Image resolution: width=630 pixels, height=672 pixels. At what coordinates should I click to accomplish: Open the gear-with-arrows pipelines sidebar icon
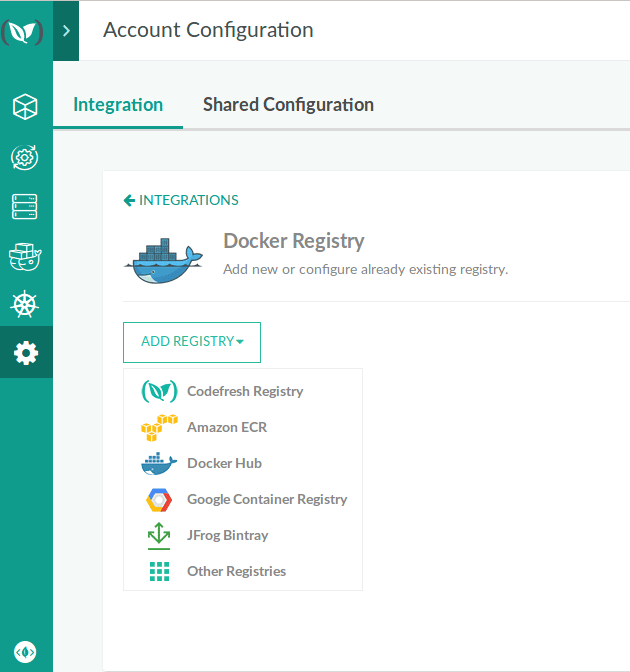coord(25,157)
